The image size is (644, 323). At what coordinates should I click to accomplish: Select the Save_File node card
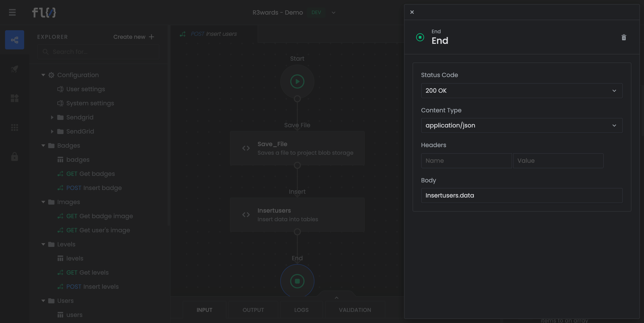coord(297,148)
